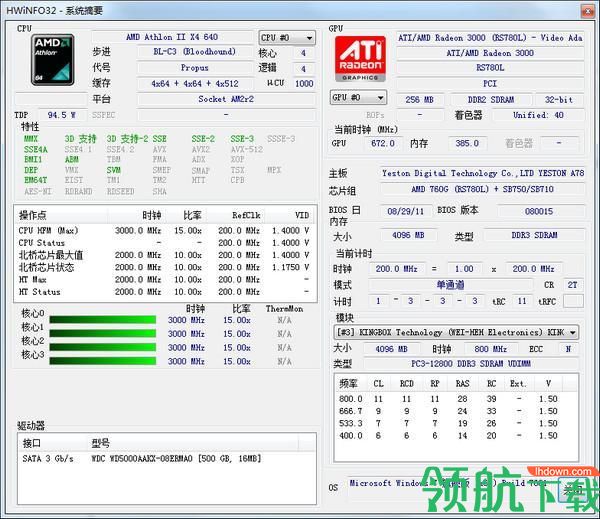
Task: Click the Core 3 usage bar
Action: coord(103,361)
